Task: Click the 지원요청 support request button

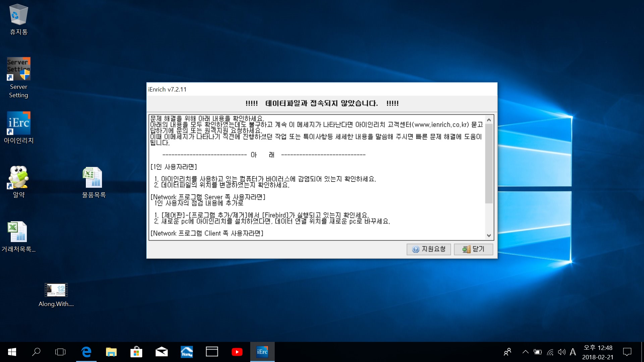Action: (x=428, y=249)
